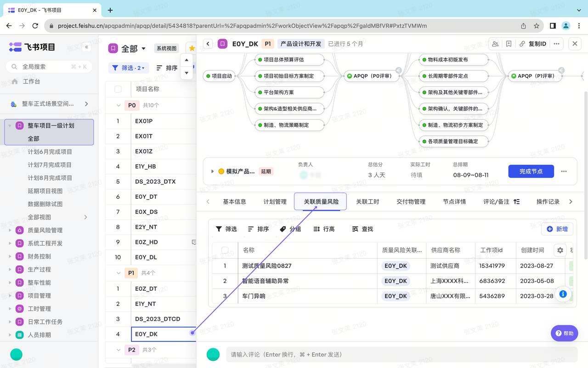Open row 智能语音辅助异常 in risk table
Image resolution: width=588 pixels, height=368 pixels.
266,281
